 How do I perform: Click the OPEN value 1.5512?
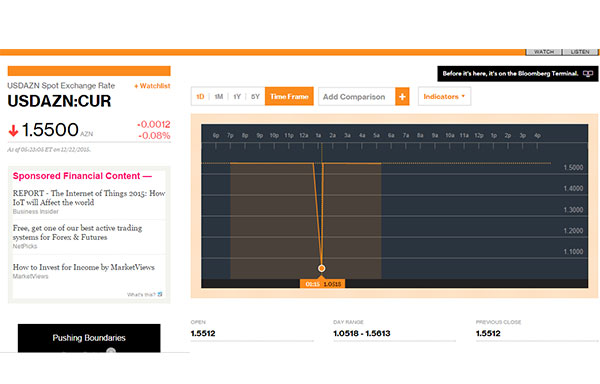click(203, 334)
